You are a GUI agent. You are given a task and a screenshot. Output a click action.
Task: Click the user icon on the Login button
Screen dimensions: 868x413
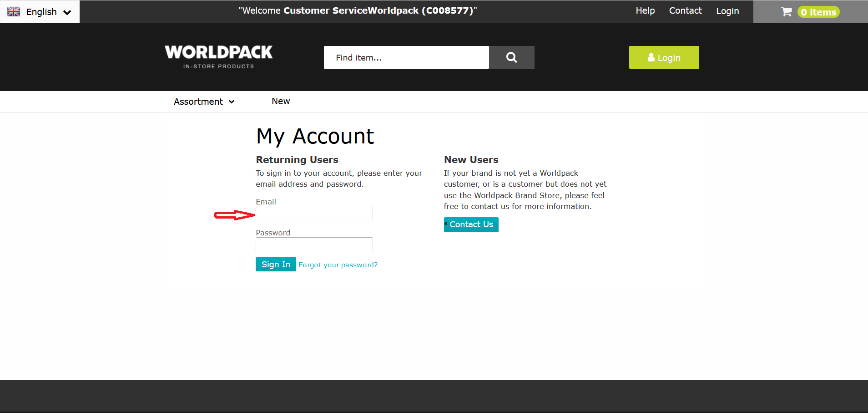tap(651, 57)
